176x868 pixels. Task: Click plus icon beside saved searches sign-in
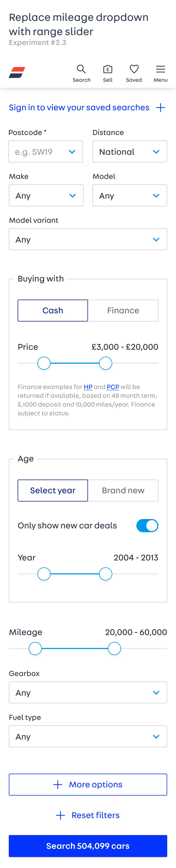pyautogui.click(x=160, y=108)
